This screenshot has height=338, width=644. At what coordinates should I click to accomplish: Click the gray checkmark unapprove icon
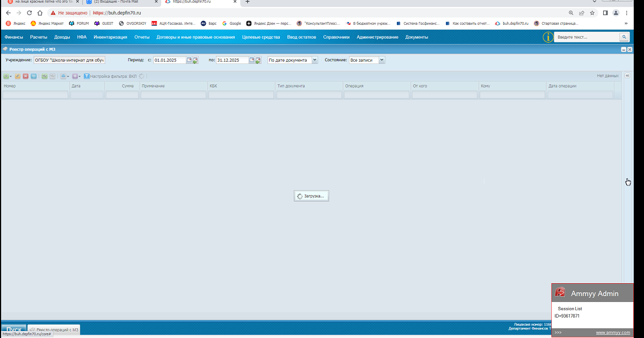(53, 76)
